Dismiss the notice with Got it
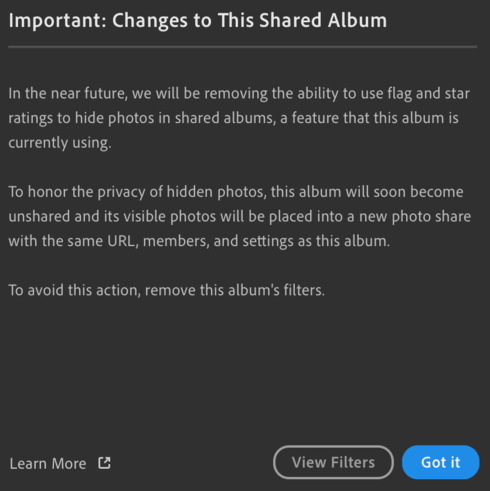 tap(441, 462)
